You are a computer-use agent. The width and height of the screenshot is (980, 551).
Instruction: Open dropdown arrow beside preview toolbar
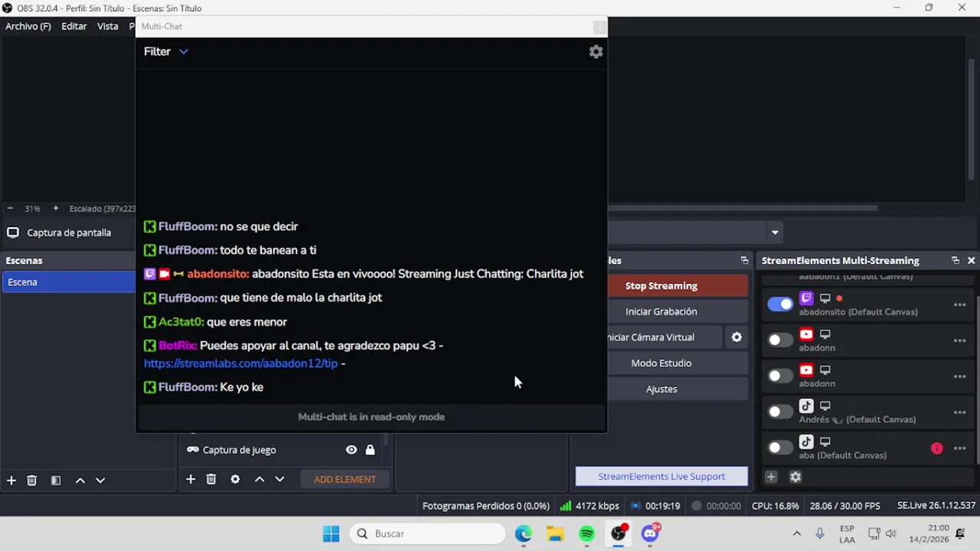(775, 233)
